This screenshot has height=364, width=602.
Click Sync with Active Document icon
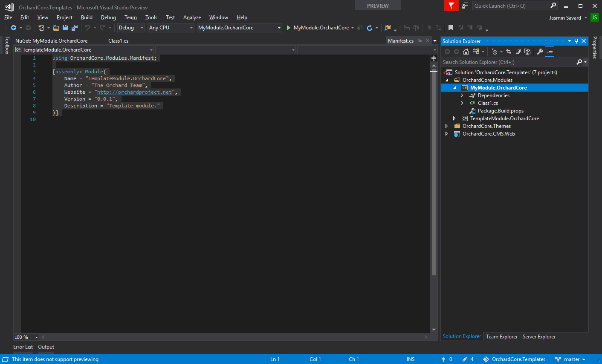pyautogui.click(x=509, y=52)
